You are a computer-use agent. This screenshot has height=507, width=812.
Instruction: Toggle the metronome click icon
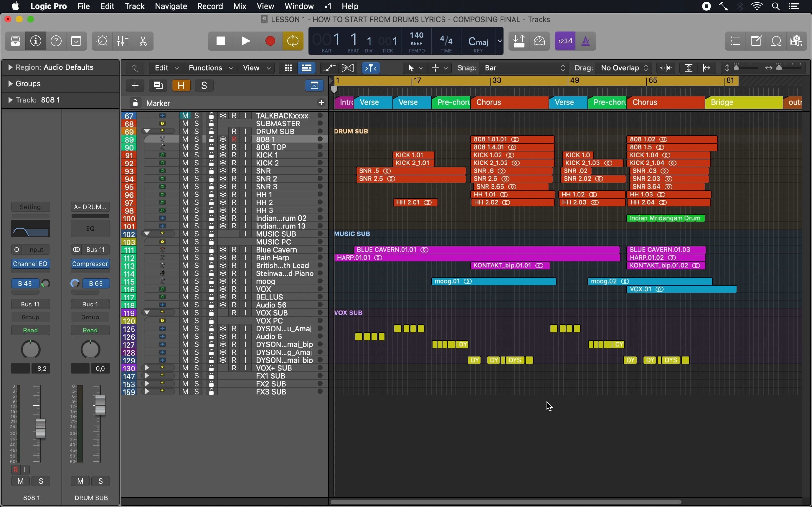[586, 41]
